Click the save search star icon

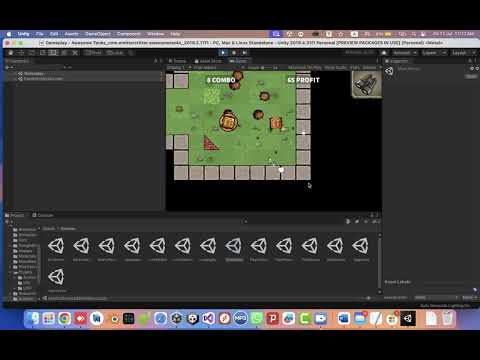click(x=366, y=221)
